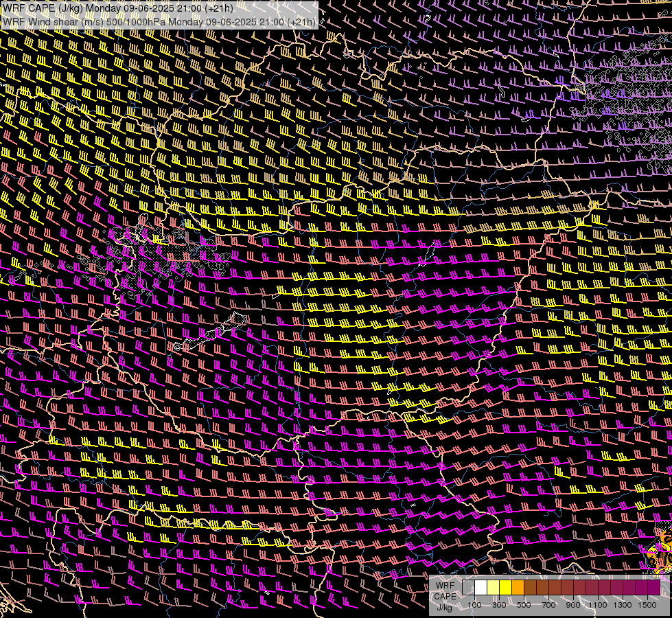Click the legend value 1300
This screenshot has width=672, height=618.
click(623, 605)
